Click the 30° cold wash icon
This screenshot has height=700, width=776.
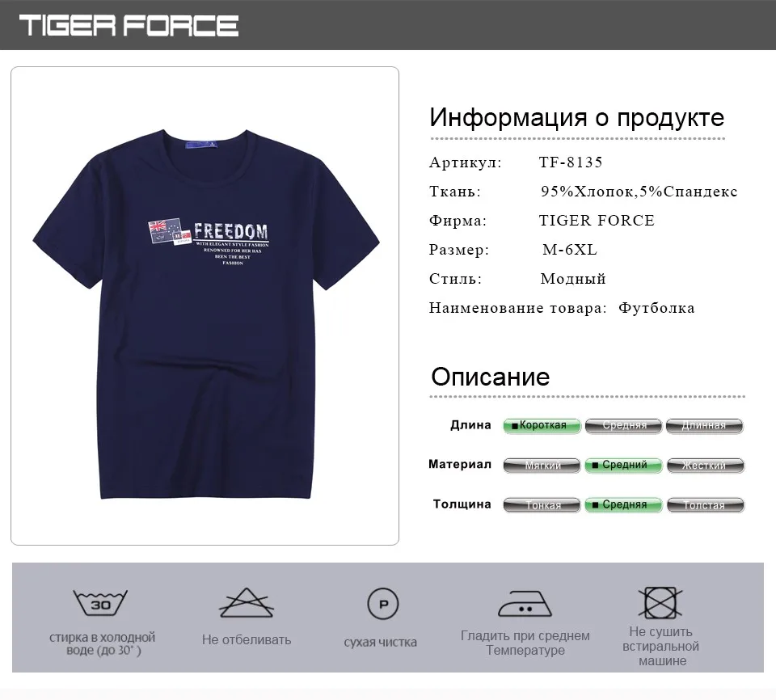pos(100,602)
